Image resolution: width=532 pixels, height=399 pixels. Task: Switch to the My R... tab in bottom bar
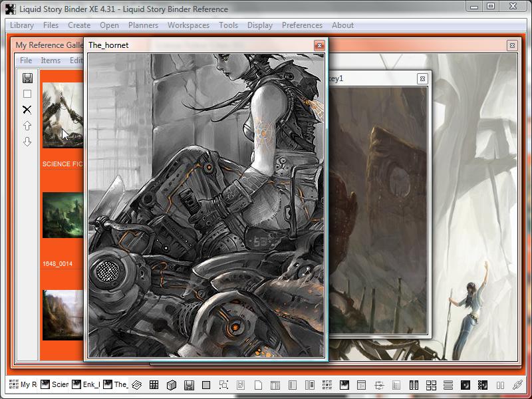coord(23,384)
